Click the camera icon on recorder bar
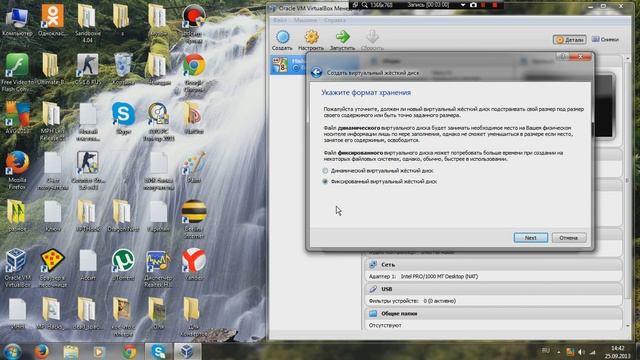 pos(473,5)
